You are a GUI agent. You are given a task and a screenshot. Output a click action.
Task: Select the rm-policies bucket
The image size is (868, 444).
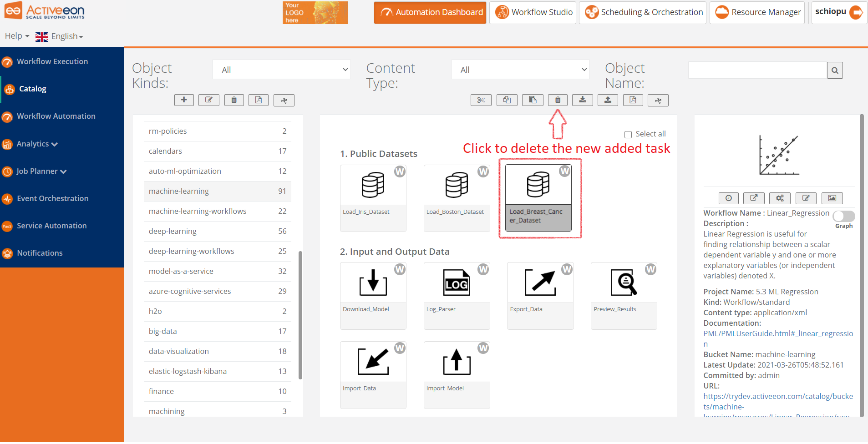pyautogui.click(x=218, y=131)
